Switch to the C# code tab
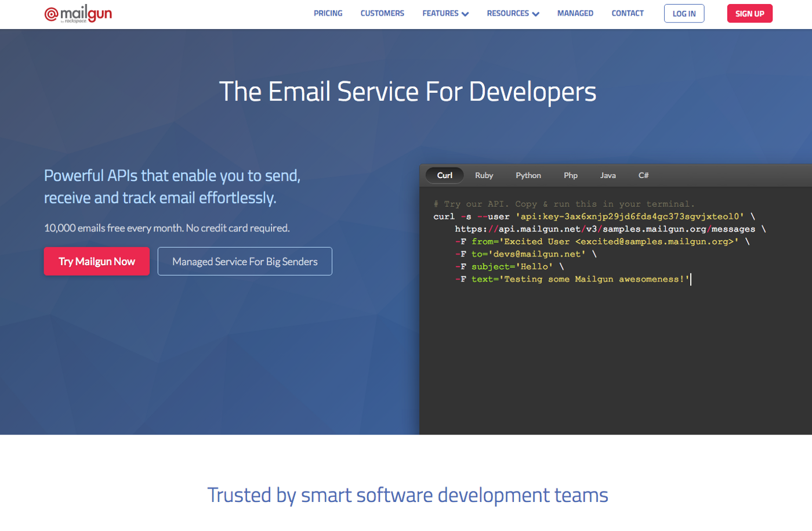812x531 pixels. coord(643,175)
